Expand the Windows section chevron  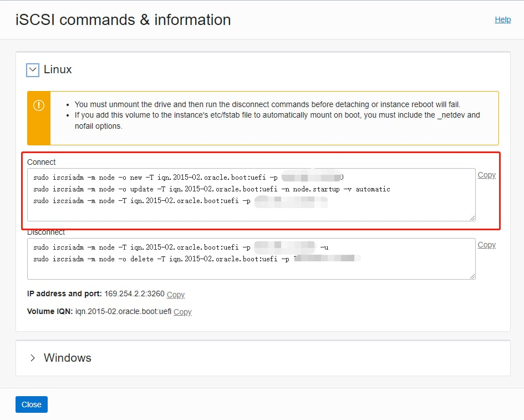32,358
